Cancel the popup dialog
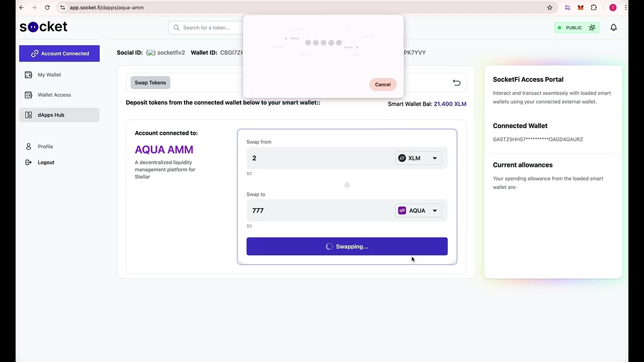 pyautogui.click(x=382, y=84)
